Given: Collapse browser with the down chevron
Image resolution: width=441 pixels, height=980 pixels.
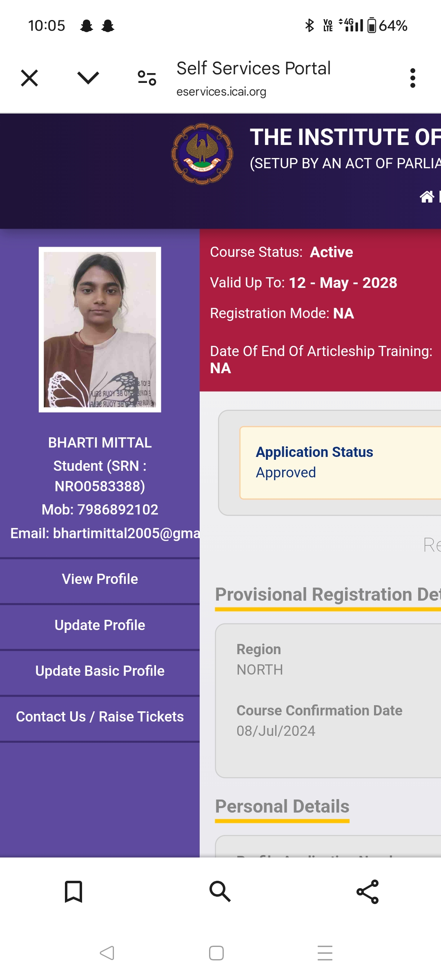Looking at the screenshot, I should point(88,78).
